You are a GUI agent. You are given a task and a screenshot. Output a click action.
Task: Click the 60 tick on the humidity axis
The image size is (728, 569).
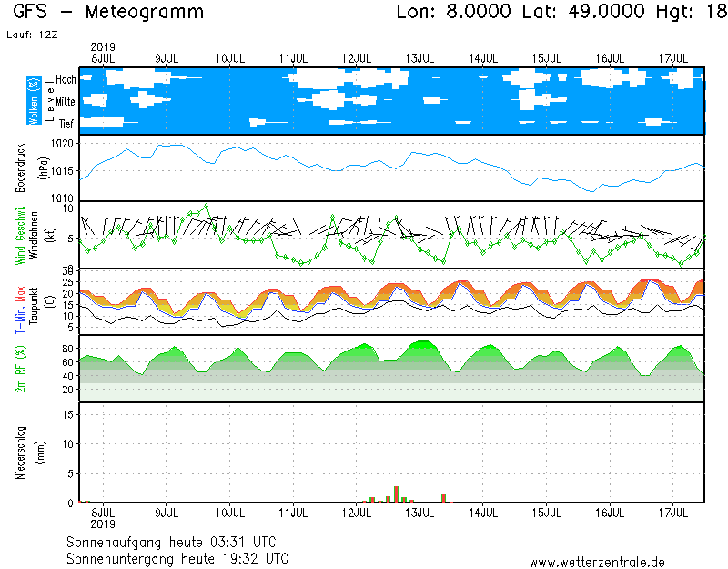[x=67, y=362]
